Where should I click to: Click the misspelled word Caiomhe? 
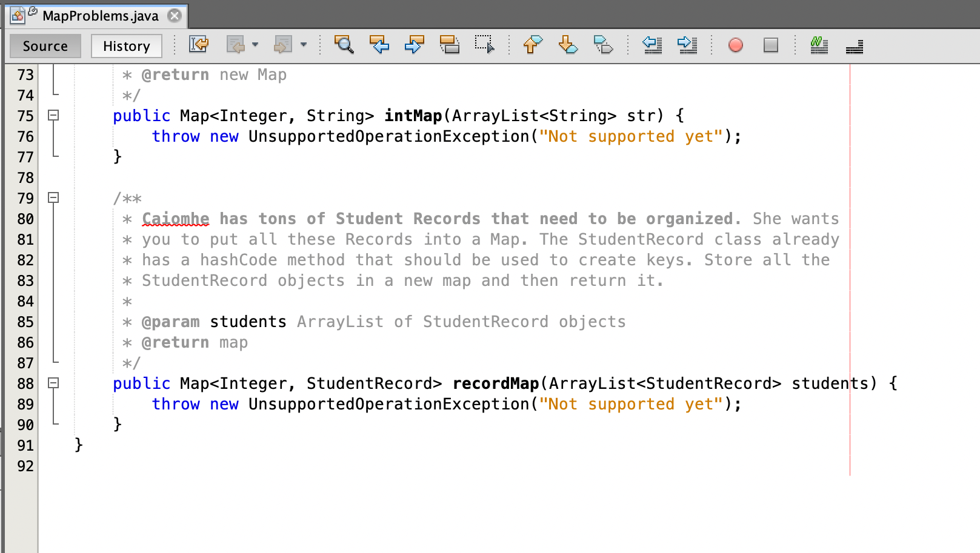point(176,219)
